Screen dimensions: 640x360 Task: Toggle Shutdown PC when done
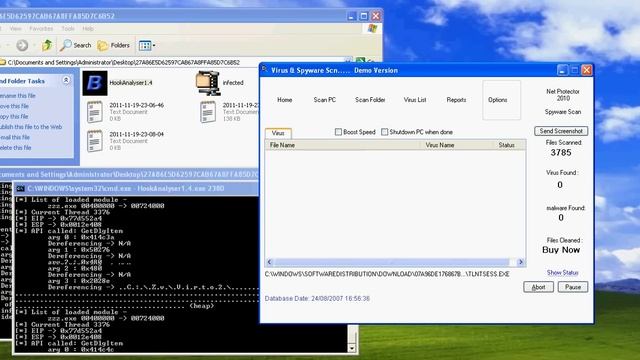(384, 132)
